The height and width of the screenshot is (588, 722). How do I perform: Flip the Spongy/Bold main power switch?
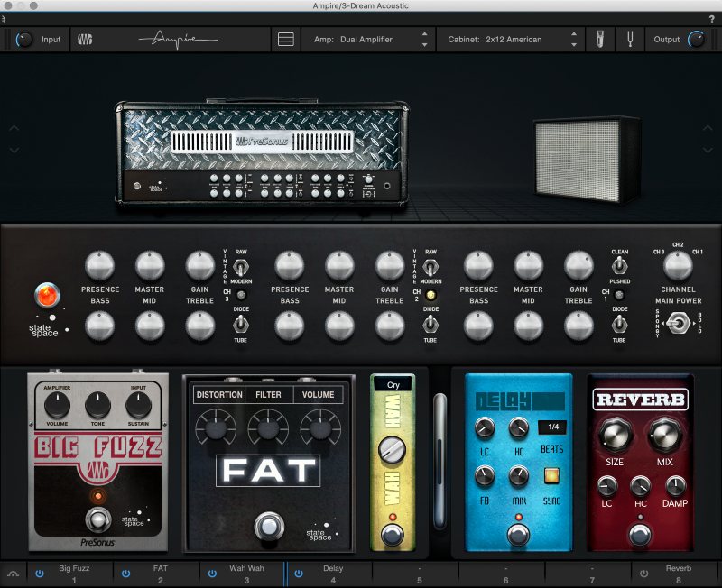(677, 322)
